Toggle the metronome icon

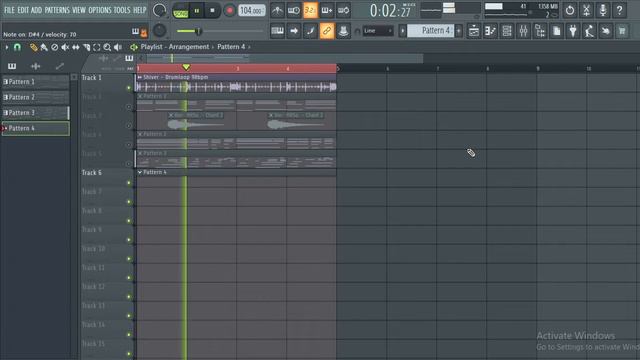tap(277, 11)
